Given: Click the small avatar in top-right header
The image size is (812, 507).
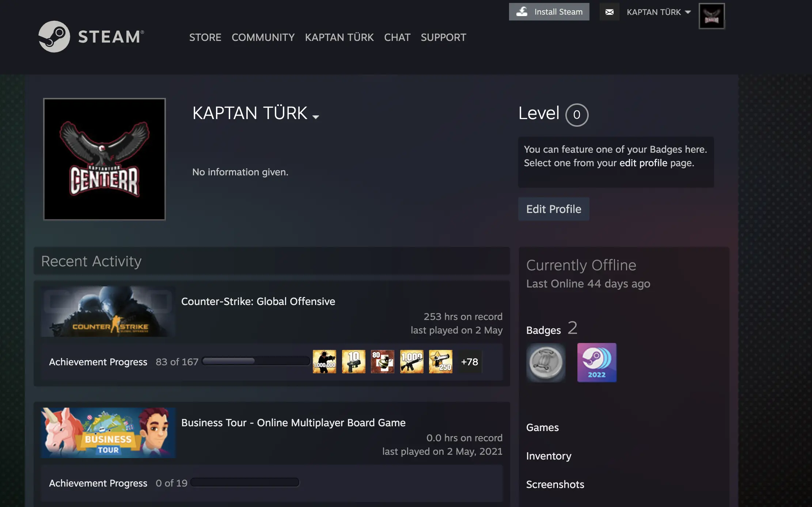Looking at the screenshot, I should click(x=712, y=16).
